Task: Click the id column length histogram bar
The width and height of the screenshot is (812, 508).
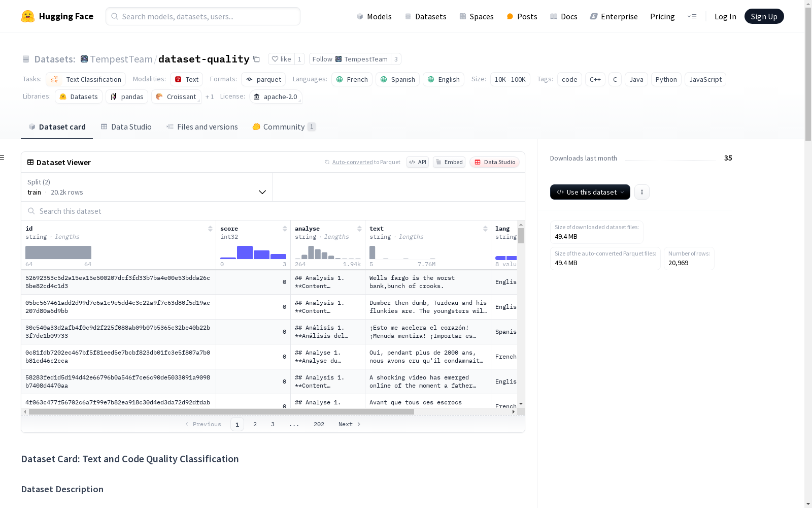Action: click(x=58, y=252)
